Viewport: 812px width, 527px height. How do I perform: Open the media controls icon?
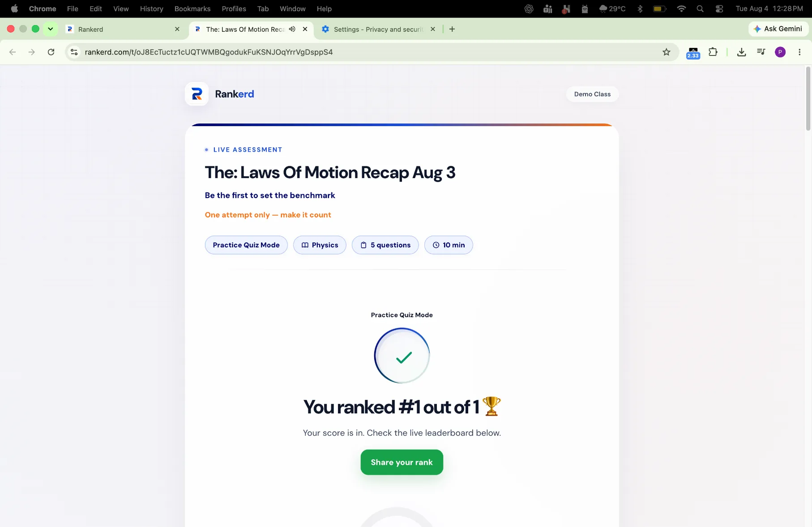[x=761, y=52]
